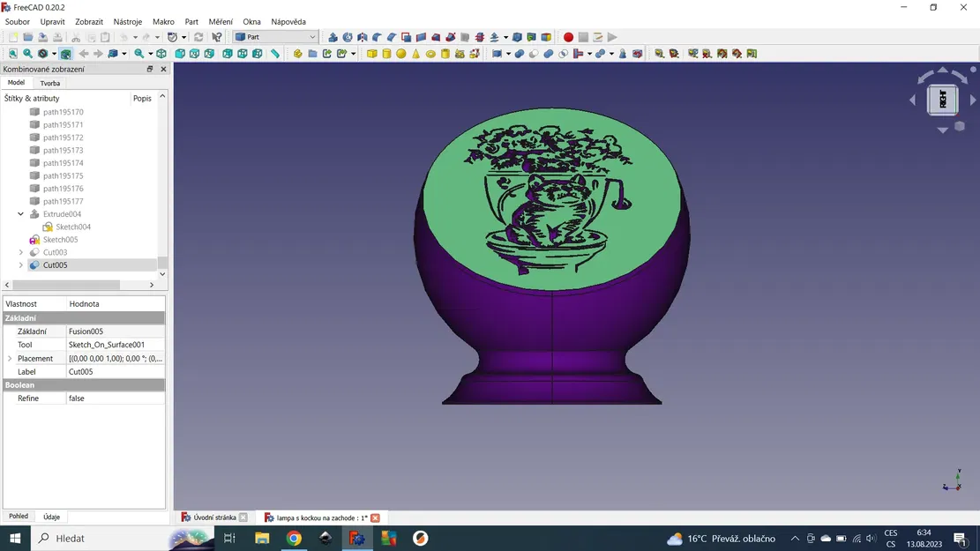Collapse the Extrude004 tree node
980x551 pixels.
[x=20, y=214]
